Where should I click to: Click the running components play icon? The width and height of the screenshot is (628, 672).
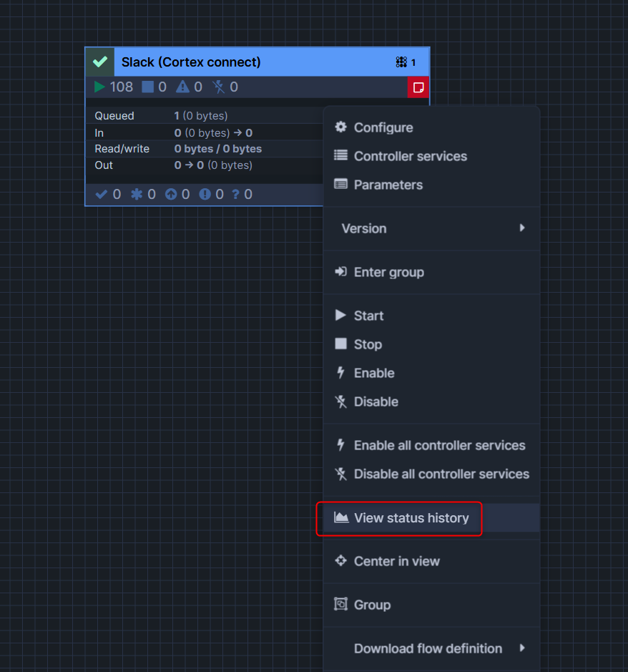point(99,87)
